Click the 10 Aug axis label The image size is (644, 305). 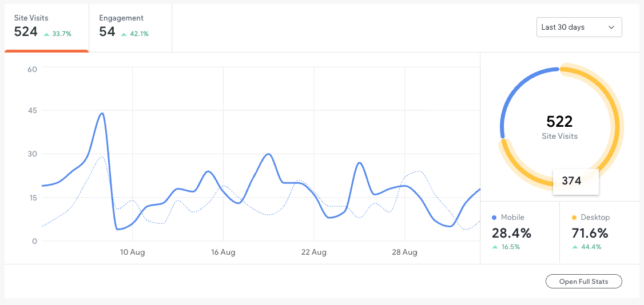[x=132, y=252]
